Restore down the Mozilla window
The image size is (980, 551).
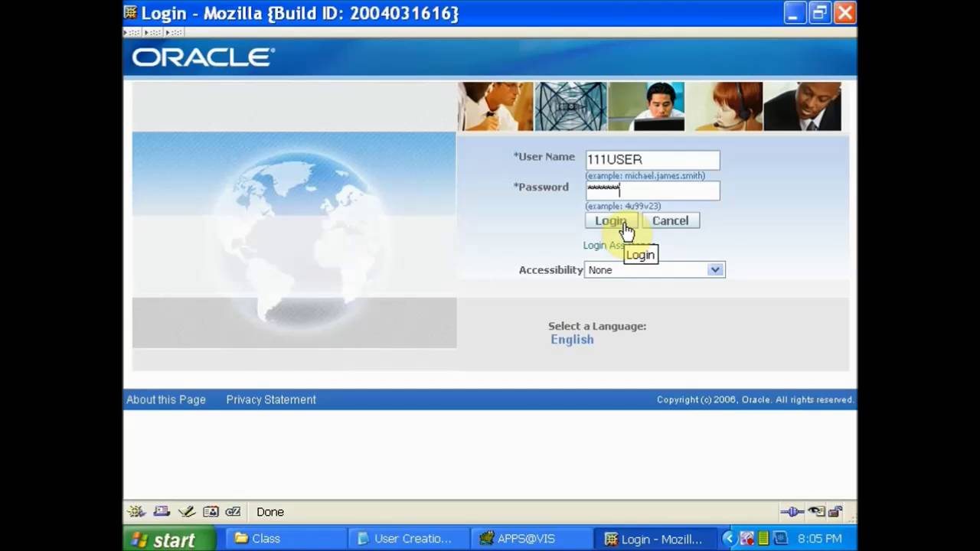(819, 13)
